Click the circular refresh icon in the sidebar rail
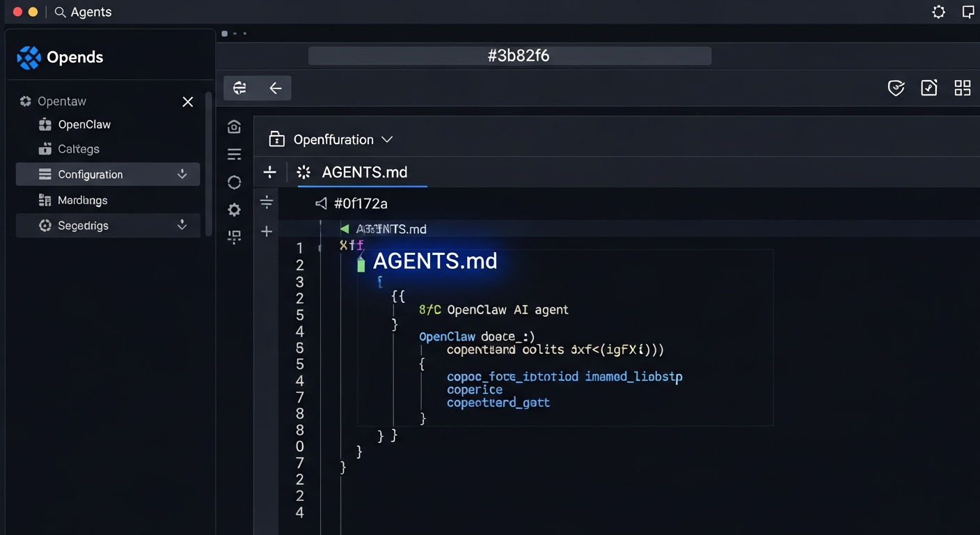This screenshot has height=535, width=980. [x=234, y=182]
